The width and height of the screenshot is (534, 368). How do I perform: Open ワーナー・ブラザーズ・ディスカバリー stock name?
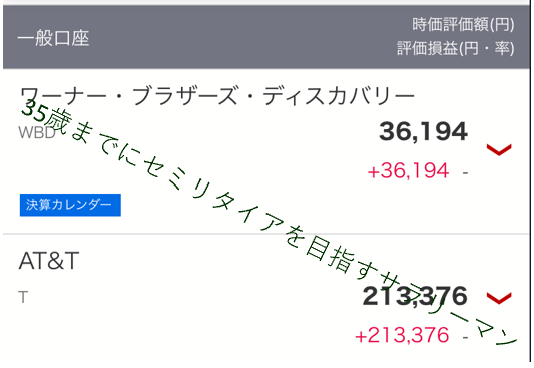coord(217,96)
